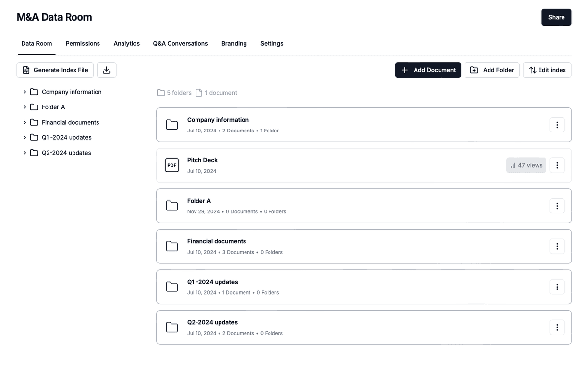Open the three-dot menu for Pitch Deck
The image size is (588, 367).
coord(557,165)
